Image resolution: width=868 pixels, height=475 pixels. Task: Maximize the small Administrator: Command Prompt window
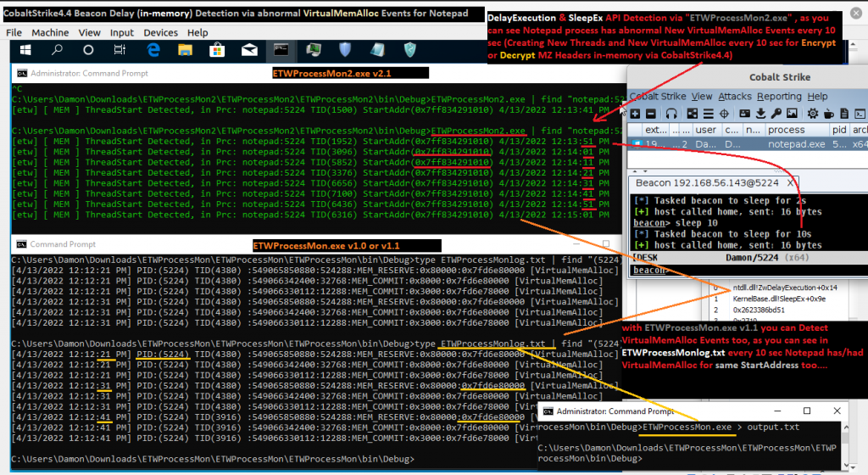point(807,411)
